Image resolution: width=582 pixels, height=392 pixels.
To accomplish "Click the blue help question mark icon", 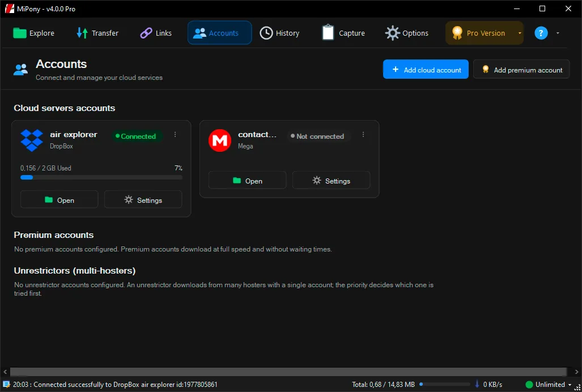I will click(x=541, y=33).
